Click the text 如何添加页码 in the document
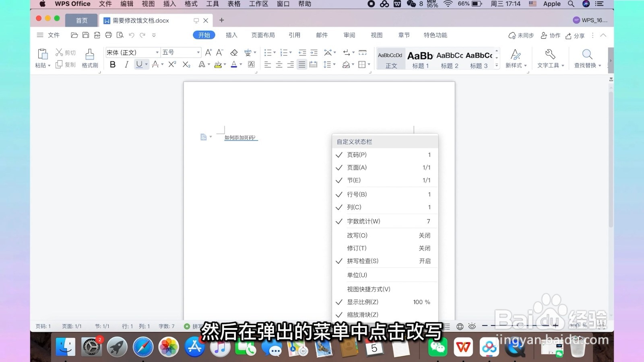The height and width of the screenshot is (362, 644). [240, 137]
